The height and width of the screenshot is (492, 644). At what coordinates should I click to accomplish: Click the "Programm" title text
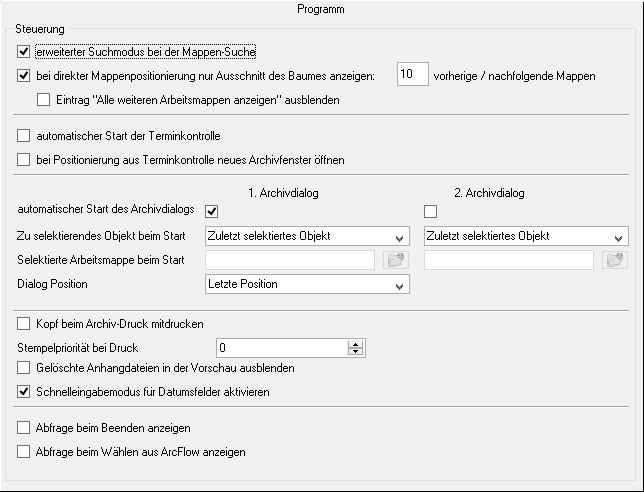point(321,9)
